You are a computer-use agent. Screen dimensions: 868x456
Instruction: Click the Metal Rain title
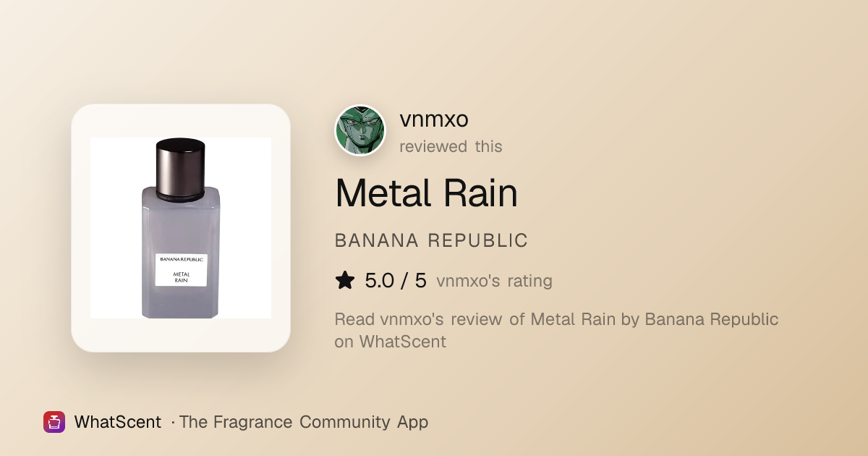tap(426, 193)
